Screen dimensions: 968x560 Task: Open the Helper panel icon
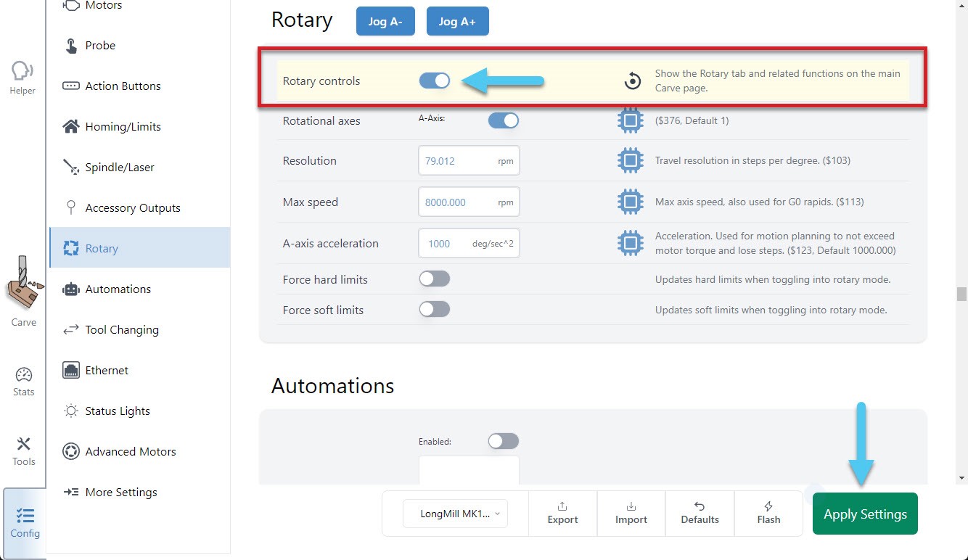(22, 77)
